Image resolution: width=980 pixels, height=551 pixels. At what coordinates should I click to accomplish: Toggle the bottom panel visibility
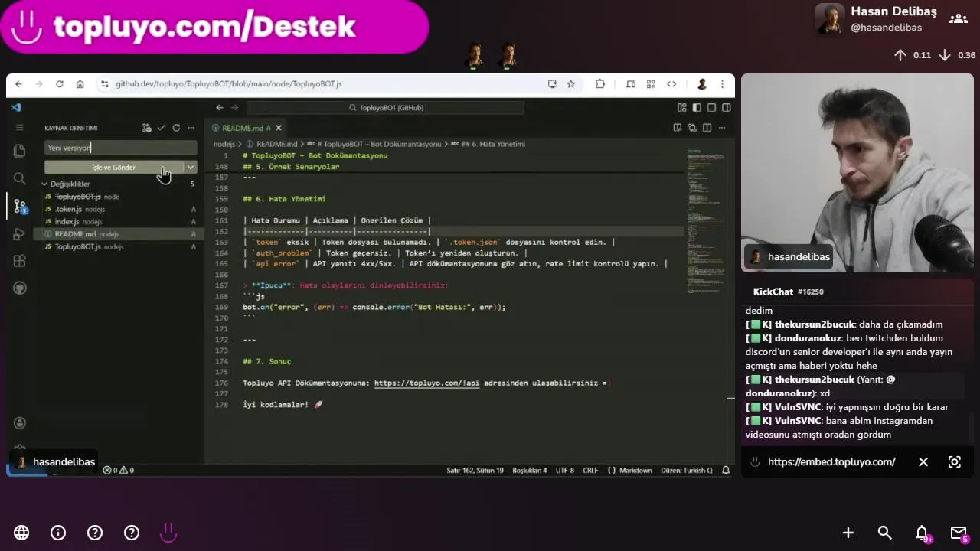(711, 108)
